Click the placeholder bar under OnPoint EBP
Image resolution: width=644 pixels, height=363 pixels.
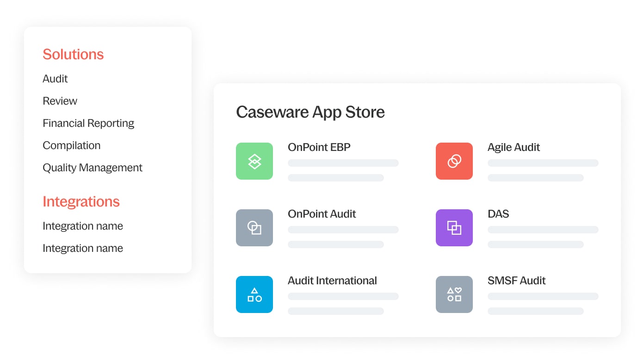(x=343, y=163)
